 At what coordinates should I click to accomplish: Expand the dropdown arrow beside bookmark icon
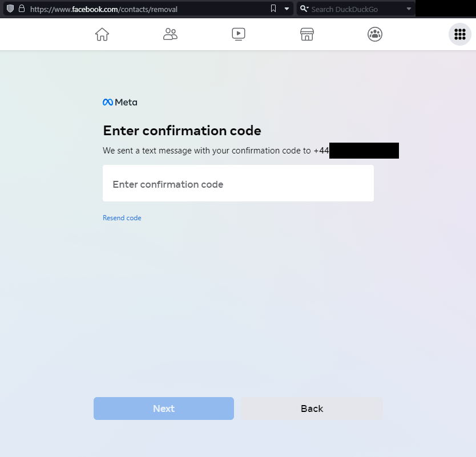click(x=287, y=9)
